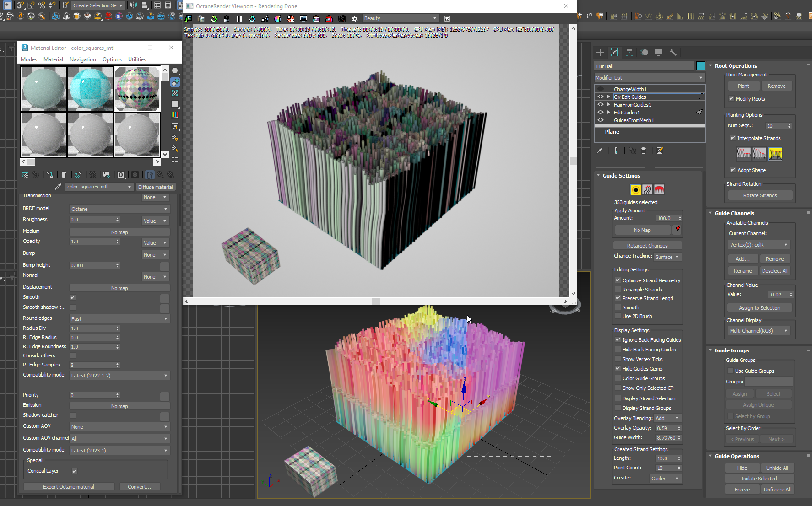Toggle the backlight icon in Material Editor
This screenshot has width=812, height=506.
click(175, 82)
